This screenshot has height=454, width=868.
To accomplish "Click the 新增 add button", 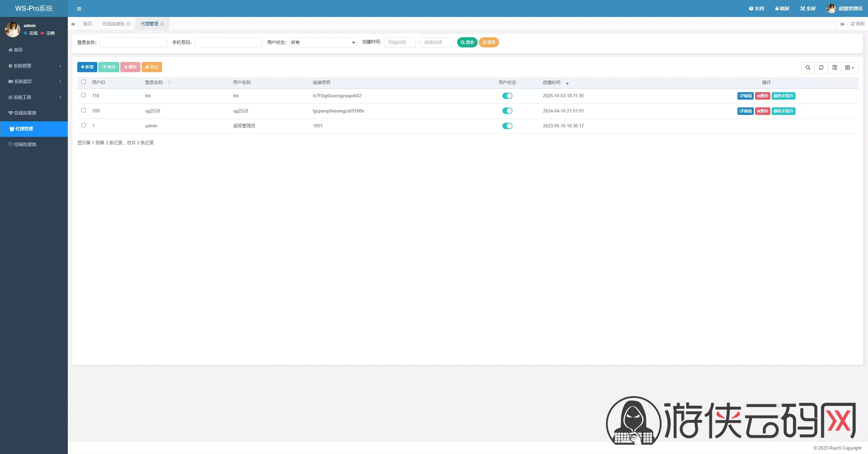I will click(87, 67).
